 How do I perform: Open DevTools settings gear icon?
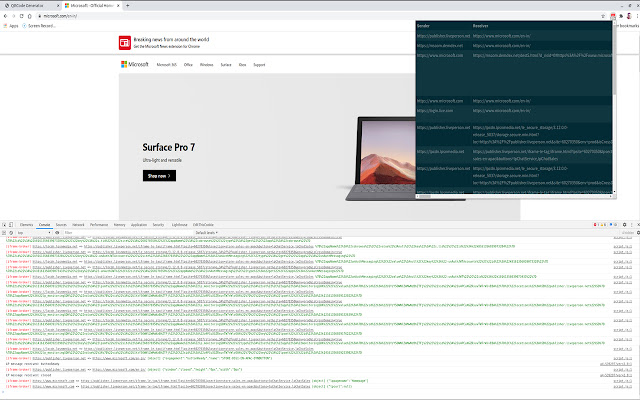(624, 225)
